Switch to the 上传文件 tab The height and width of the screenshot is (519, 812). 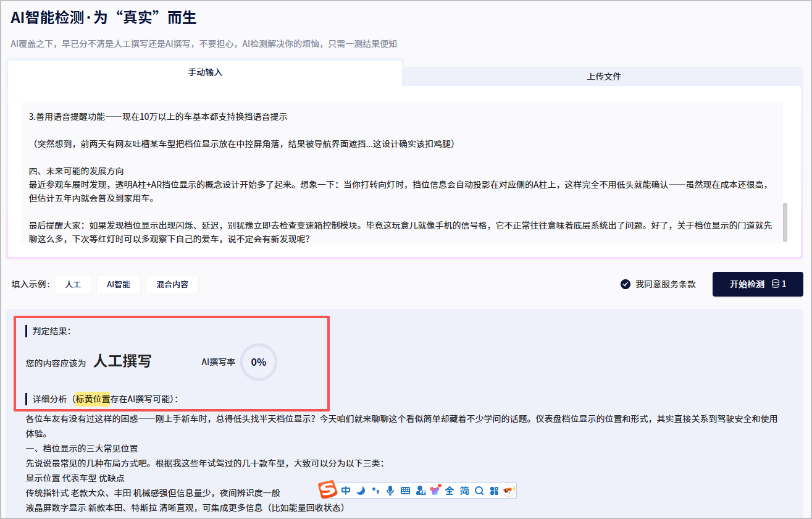603,77
